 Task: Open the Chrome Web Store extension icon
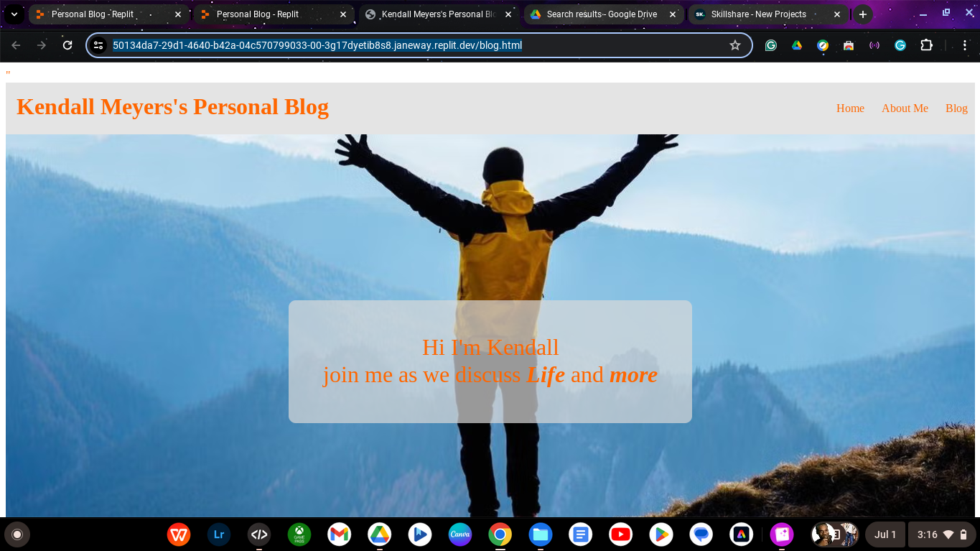pyautogui.click(x=849, y=45)
